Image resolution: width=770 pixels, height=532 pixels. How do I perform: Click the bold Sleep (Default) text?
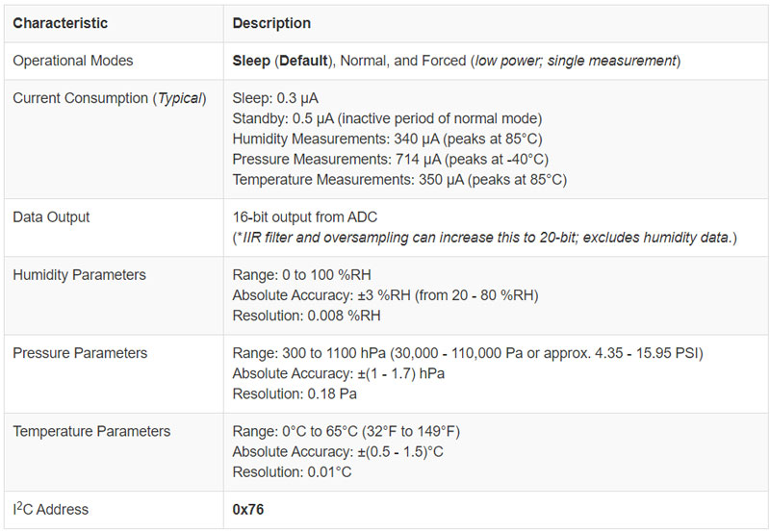tap(279, 61)
